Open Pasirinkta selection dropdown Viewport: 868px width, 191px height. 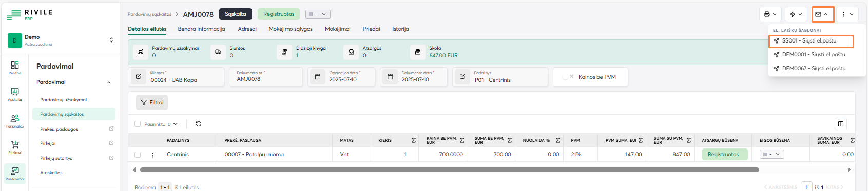pos(161,124)
